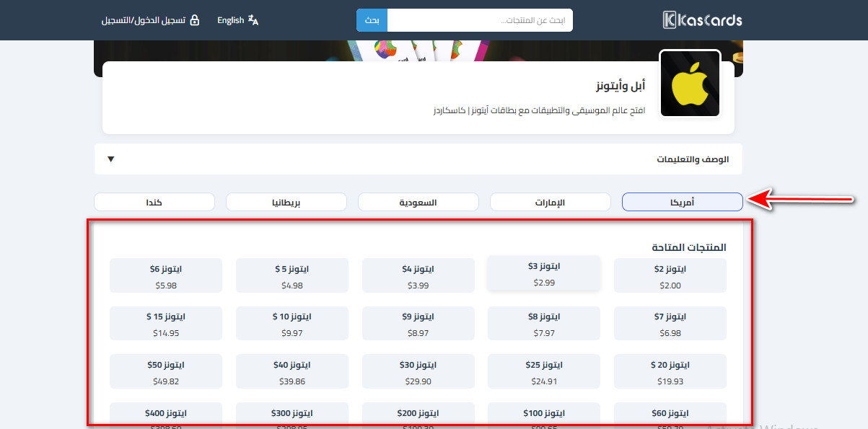The image size is (868, 429).
Task: Select the ايتونز $9 card priced $8.97
Action: (x=418, y=323)
